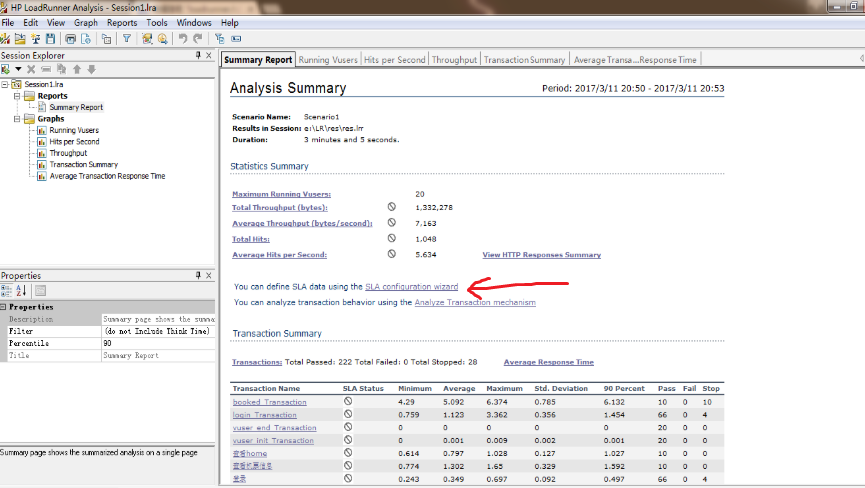Pin the Session Explorer panel

click(x=198, y=55)
